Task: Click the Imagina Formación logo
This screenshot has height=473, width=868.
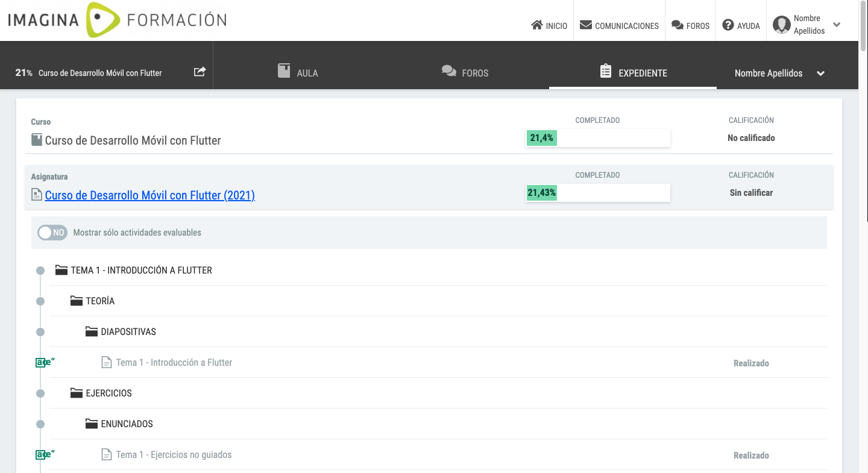Action: (117, 20)
